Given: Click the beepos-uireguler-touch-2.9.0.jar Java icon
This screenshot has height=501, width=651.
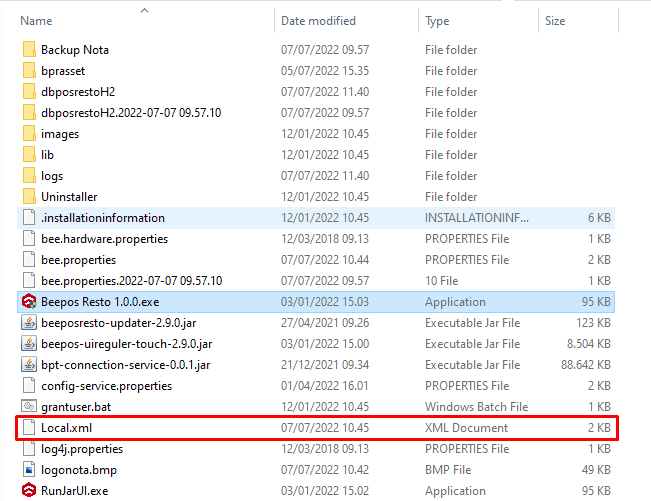Looking at the screenshot, I should coord(29,343).
